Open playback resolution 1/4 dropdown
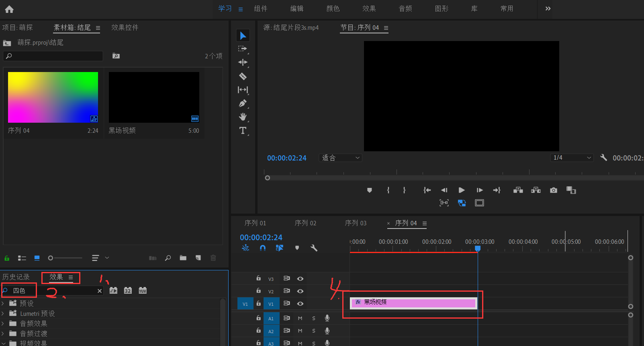Screen dimensions: 644x346 pyautogui.click(x=572, y=158)
